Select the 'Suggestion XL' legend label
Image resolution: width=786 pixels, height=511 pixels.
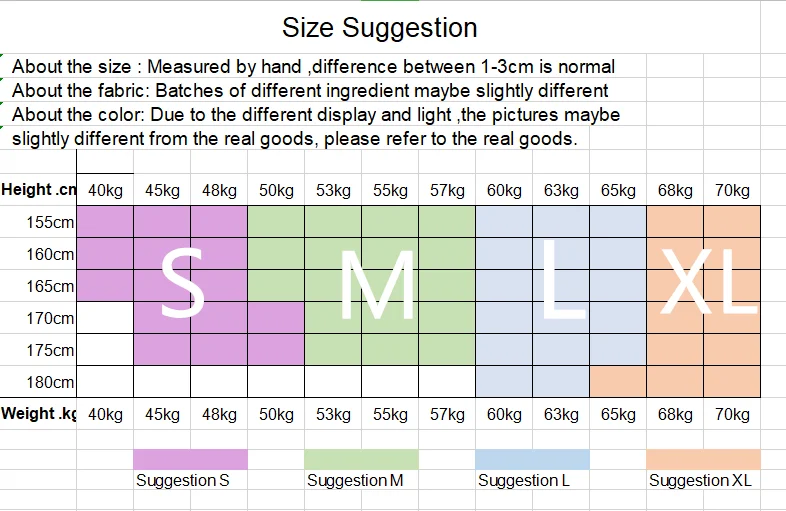(x=700, y=481)
